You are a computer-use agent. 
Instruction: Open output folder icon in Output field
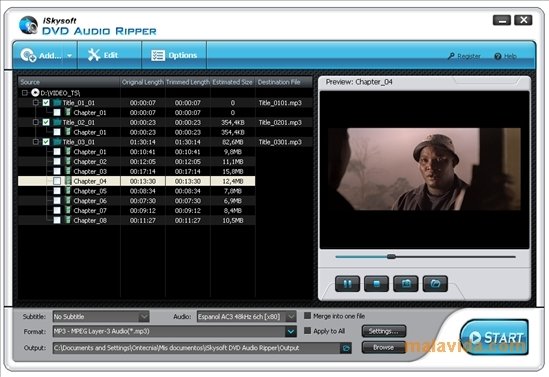pyautogui.click(x=346, y=348)
